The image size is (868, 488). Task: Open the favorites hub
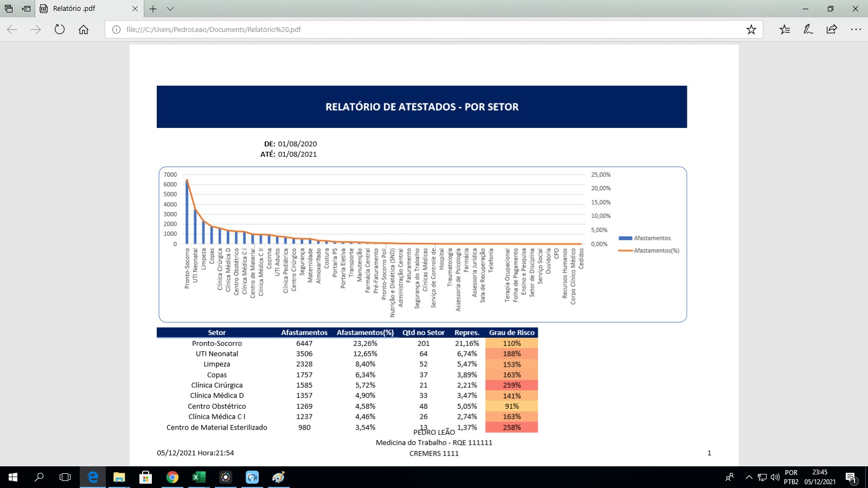pyautogui.click(x=784, y=29)
